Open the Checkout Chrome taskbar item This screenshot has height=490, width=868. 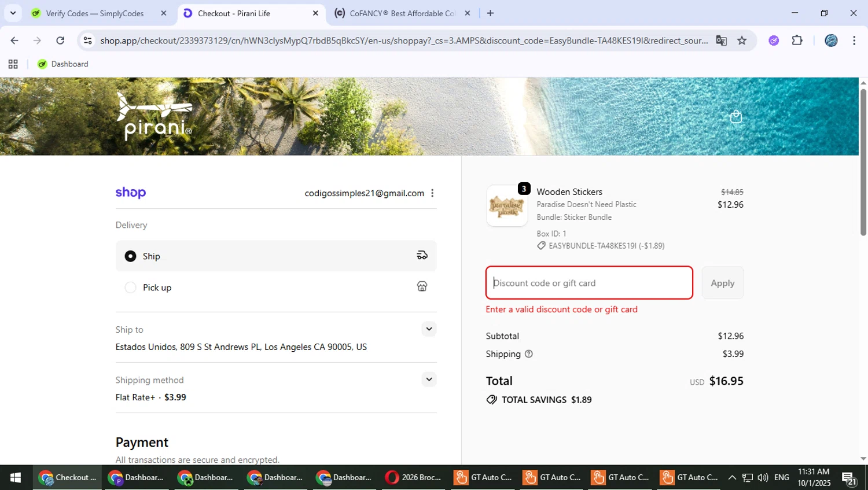click(68, 477)
